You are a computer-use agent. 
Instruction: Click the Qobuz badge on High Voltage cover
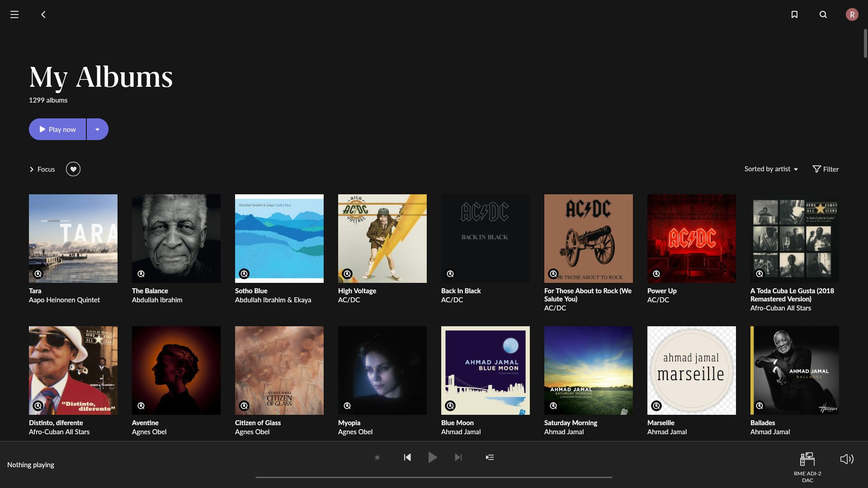tap(347, 273)
